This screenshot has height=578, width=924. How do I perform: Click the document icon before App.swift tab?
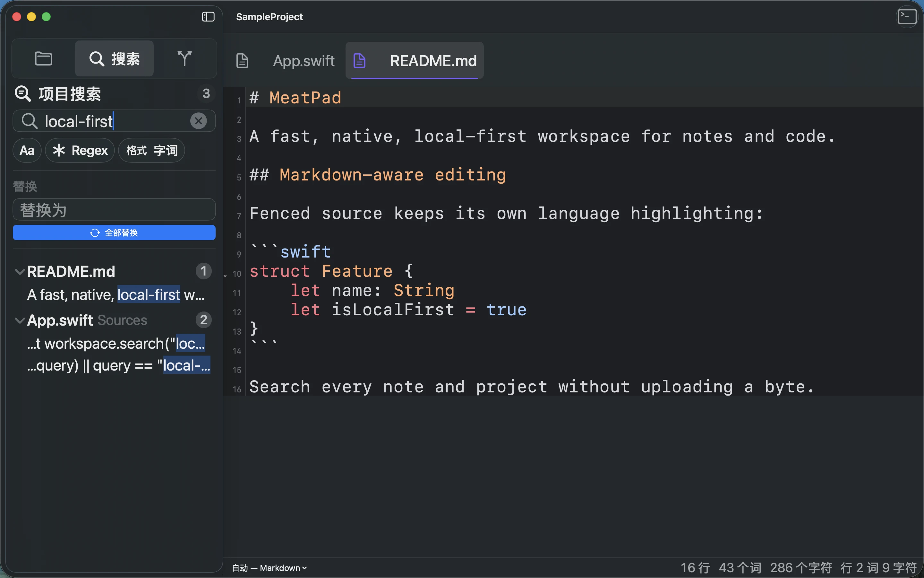click(243, 61)
